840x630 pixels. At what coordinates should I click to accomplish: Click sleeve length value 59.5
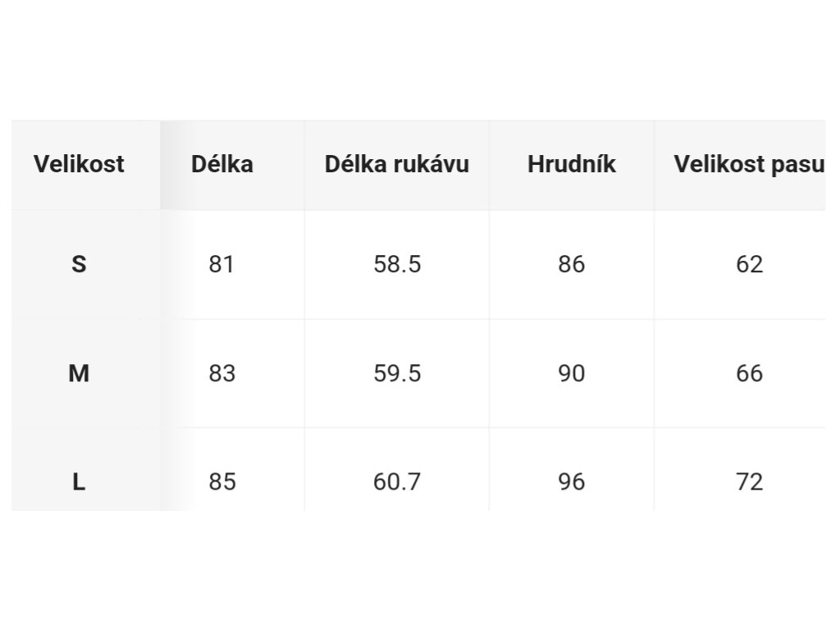397,373
